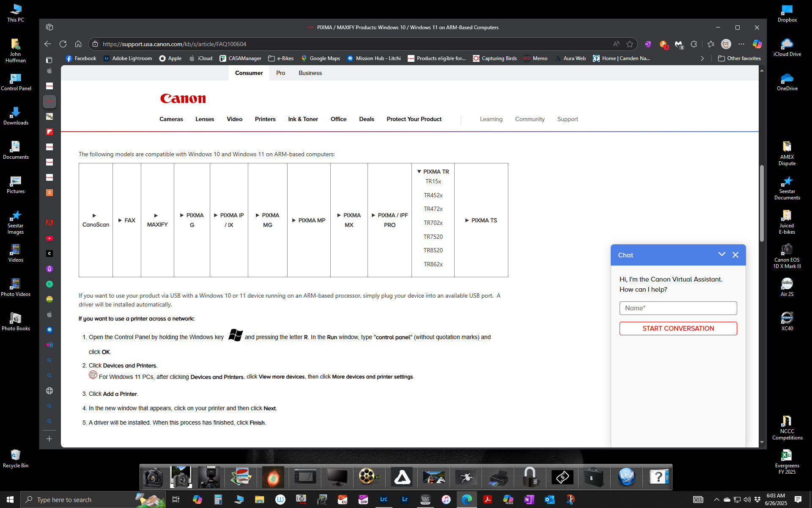The image size is (812, 508).
Task: Open Flipboard in the Edge sidebar
Action: pos(49,132)
